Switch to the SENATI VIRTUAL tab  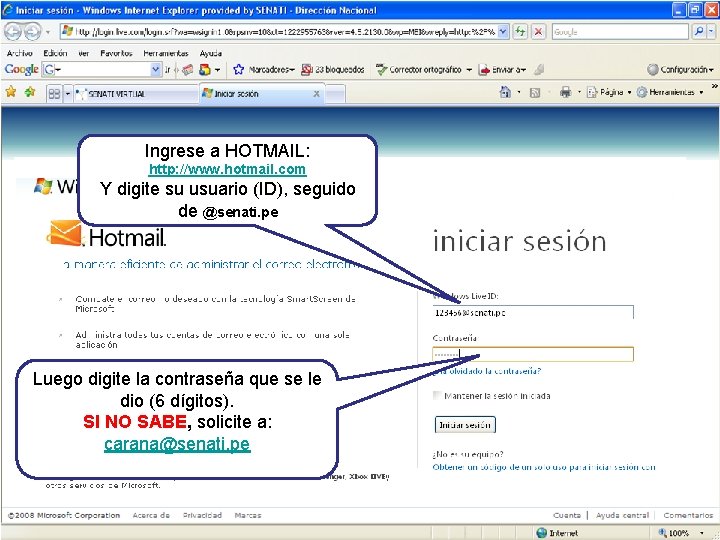click(x=136, y=94)
